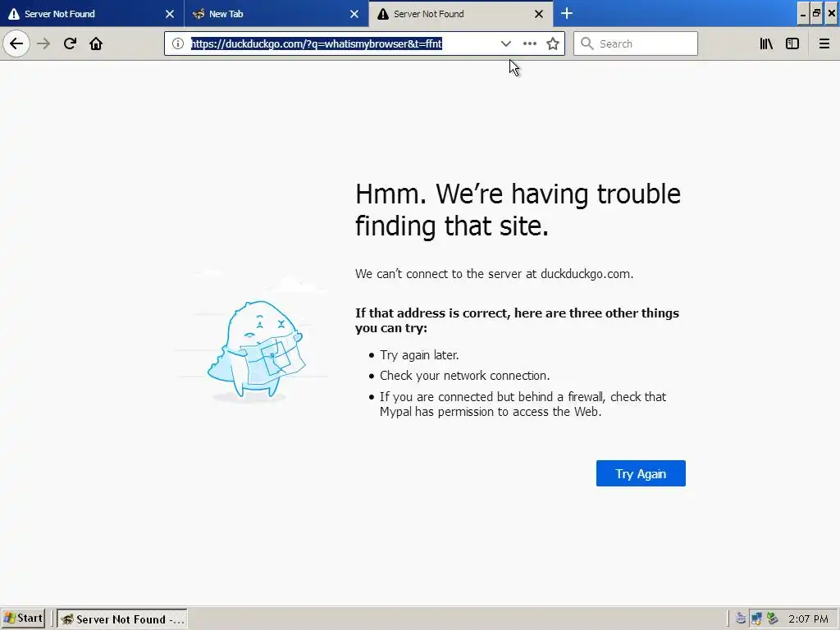
Task: Open page actions three-dot menu
Action: point(529,43)
